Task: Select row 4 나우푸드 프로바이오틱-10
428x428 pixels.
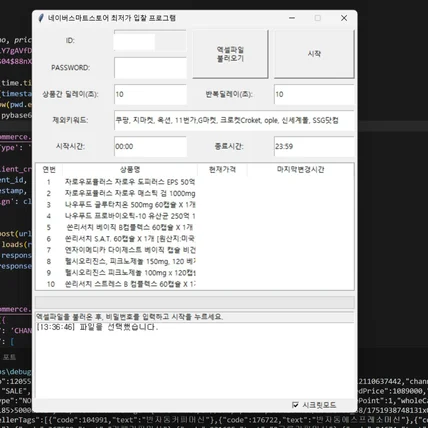Action: pos(195,216)
